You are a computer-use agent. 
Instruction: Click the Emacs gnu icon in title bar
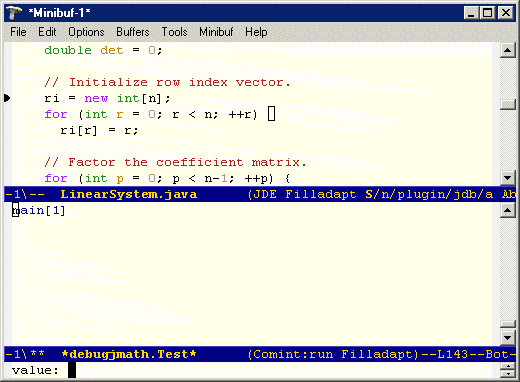point(14,13)
